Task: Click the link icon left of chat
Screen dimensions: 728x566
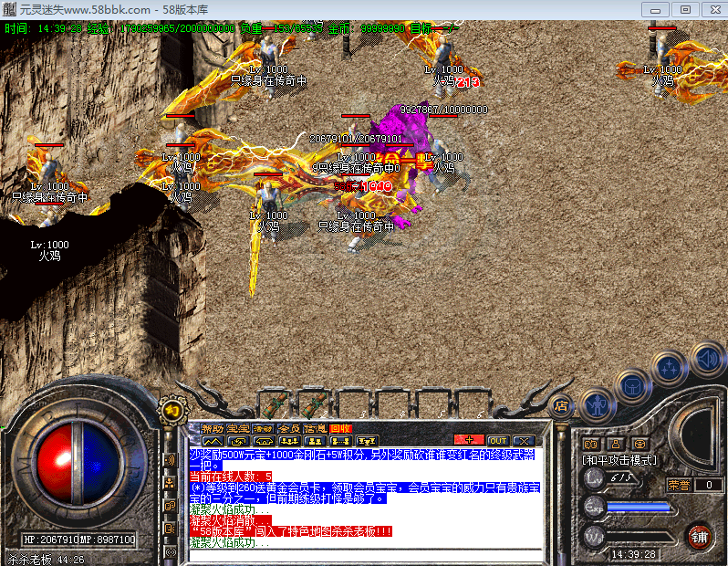Action: pos(170,506)
